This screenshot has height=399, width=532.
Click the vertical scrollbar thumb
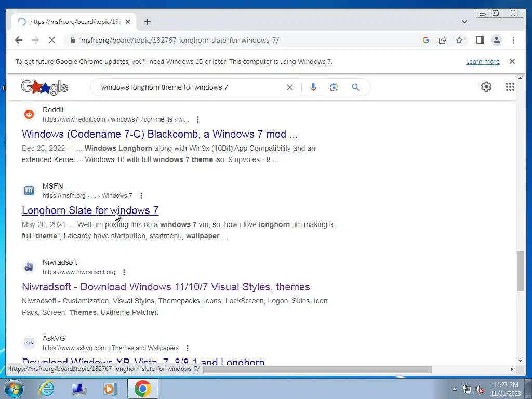[x=520, y=271]
